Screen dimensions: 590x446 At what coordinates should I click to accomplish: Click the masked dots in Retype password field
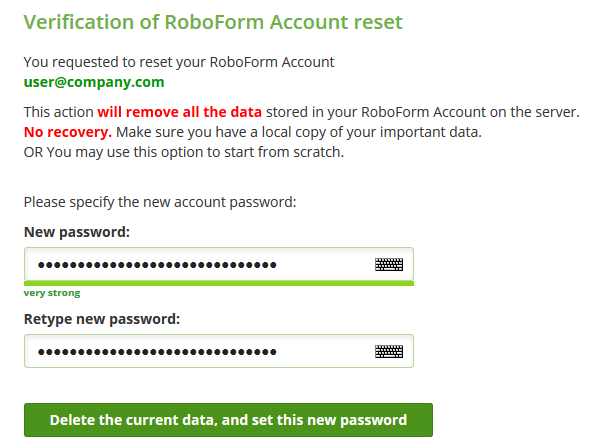157,352
